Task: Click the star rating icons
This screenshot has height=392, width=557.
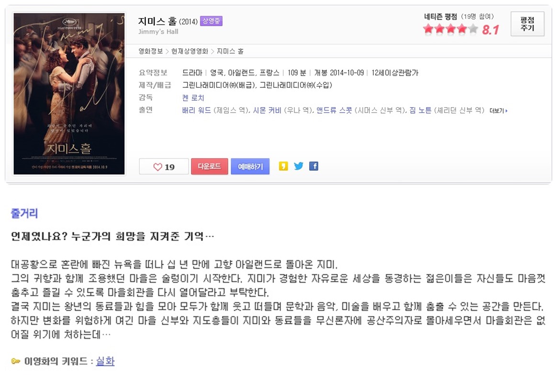Action: tap(450, 29)
